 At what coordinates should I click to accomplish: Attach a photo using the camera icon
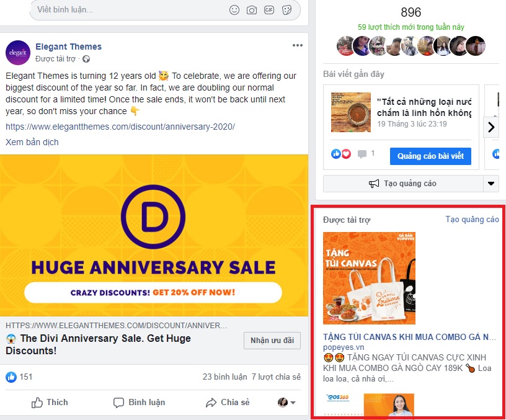[x=252, y=10]
